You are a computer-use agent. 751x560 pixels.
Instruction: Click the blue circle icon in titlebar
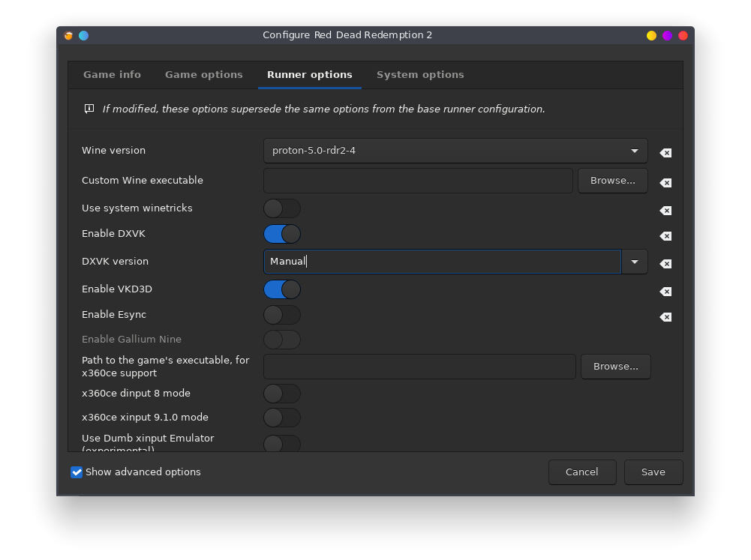pos(84,35)
